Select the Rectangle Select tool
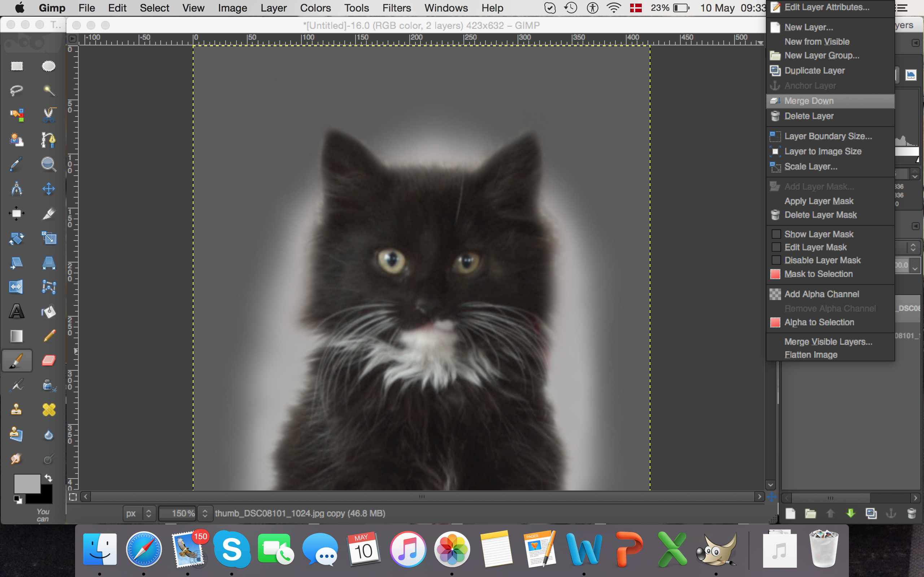Viewport: 924px width, 577px height. [16, 66]
